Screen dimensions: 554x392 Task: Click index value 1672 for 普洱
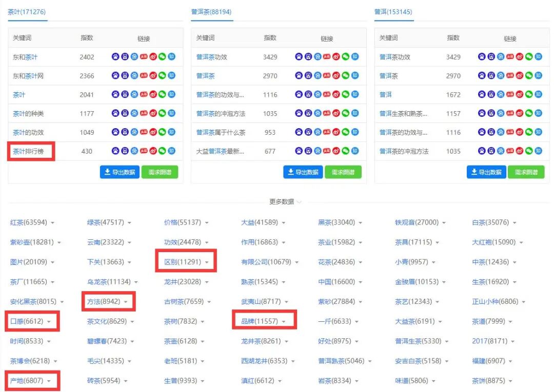(x=453, y=95)
